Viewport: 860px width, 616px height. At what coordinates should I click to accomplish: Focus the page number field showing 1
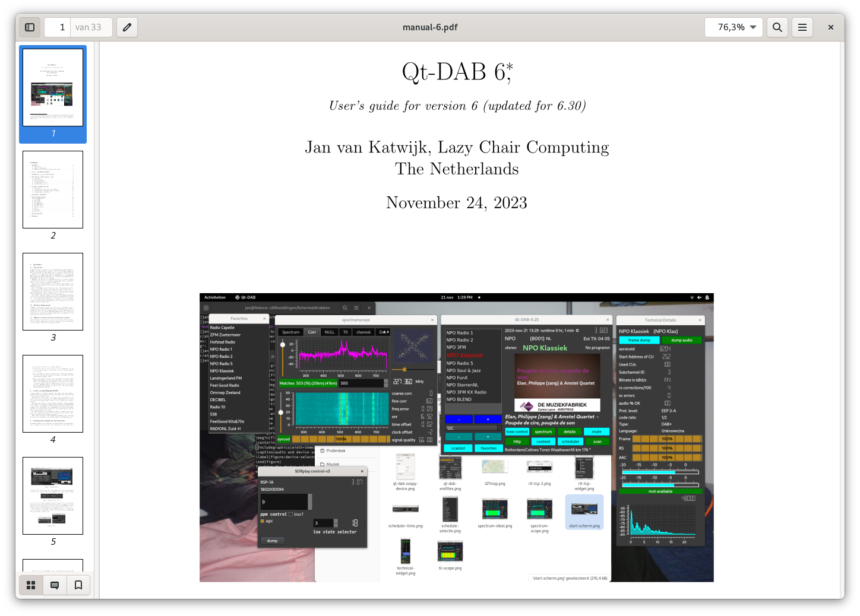click(x=58, y=27)
